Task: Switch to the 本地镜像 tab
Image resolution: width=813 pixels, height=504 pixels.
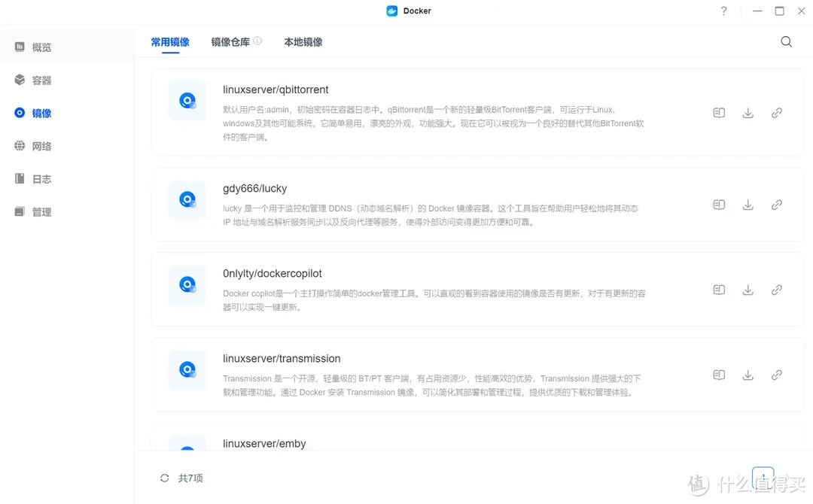Action: pyautogui.click(x=303, y=42)
